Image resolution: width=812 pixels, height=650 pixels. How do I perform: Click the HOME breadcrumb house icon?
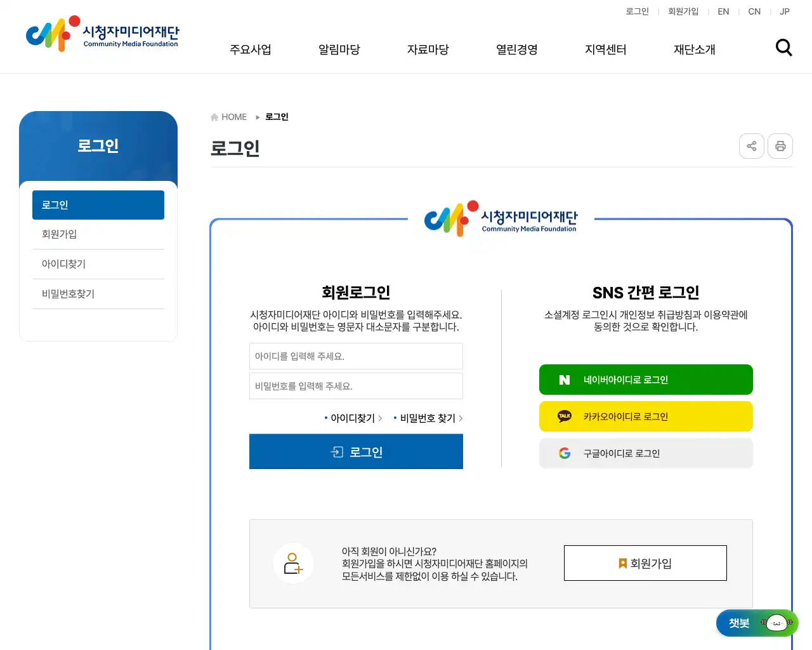(214, 117)
